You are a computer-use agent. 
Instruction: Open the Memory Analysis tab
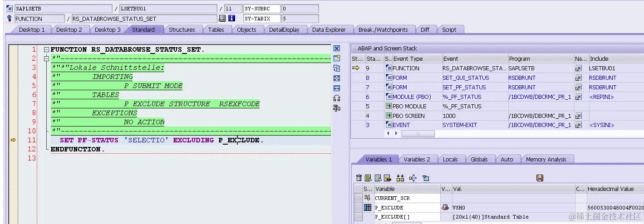coord(546,159)
